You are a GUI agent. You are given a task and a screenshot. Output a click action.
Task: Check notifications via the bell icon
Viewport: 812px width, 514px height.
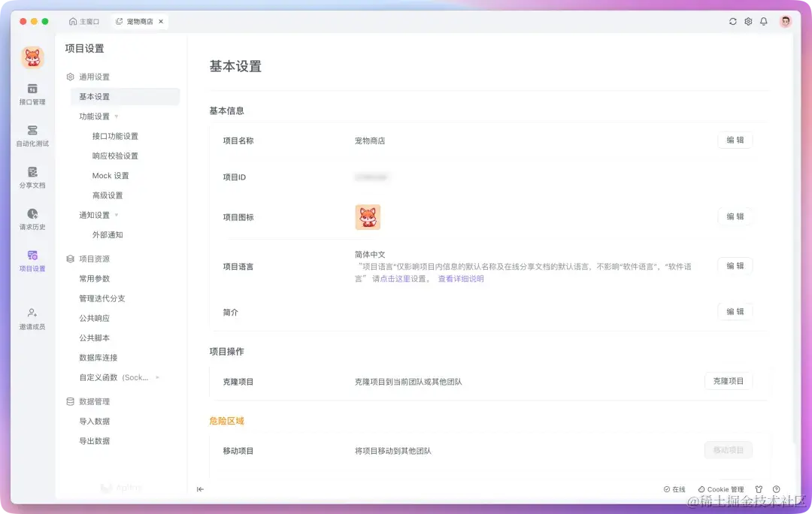pyautogui.click(x=763, y=21)
